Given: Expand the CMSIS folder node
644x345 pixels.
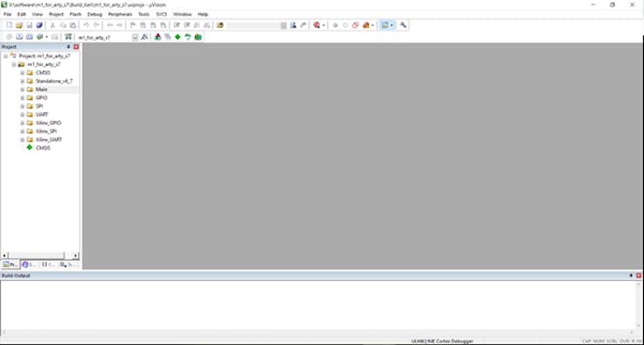Looking at the screenshot, I should click(x=23, y=73).
